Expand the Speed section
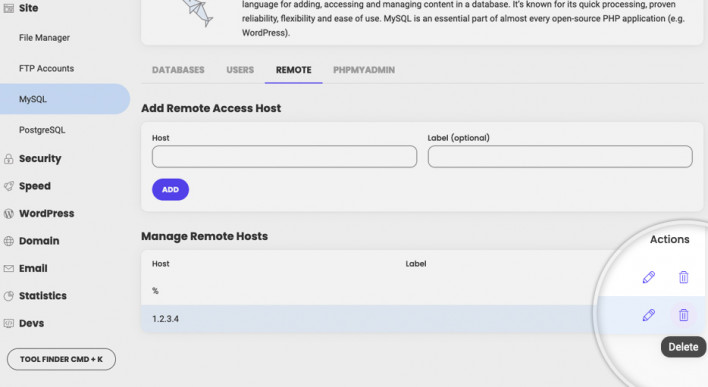 tap(35, 186)
